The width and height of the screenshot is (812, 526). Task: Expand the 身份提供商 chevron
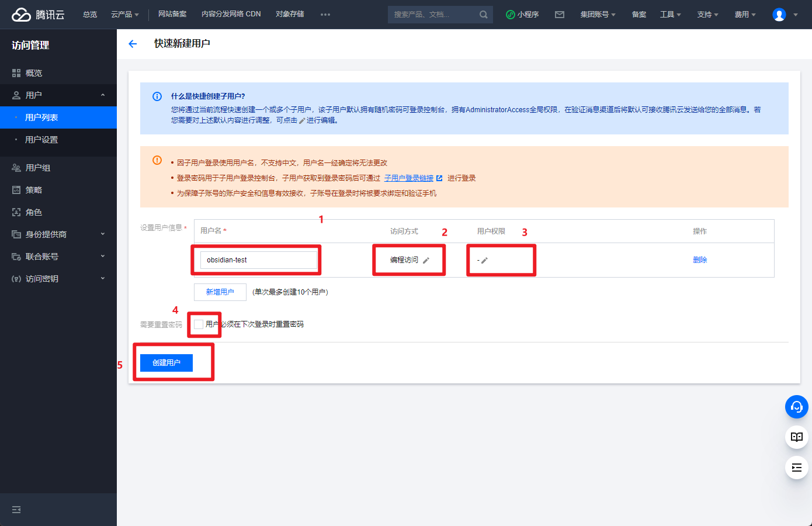[x=103, y=234]
